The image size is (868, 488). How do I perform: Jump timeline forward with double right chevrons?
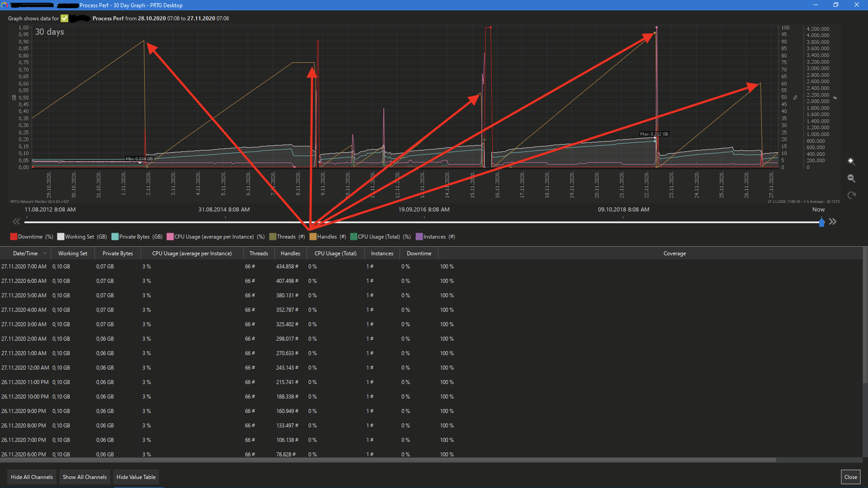click(833, 221)
